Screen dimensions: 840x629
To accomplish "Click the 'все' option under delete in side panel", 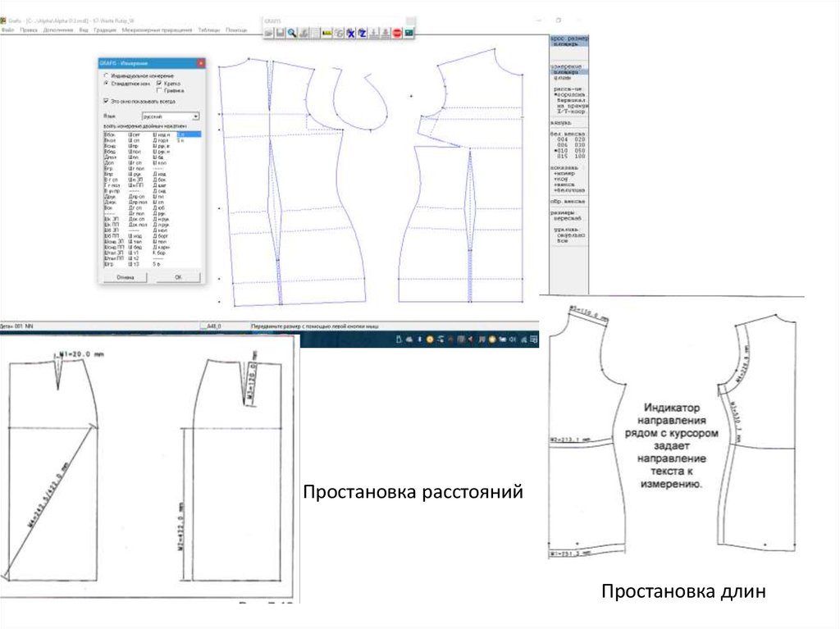I will [x=563, y=240].
